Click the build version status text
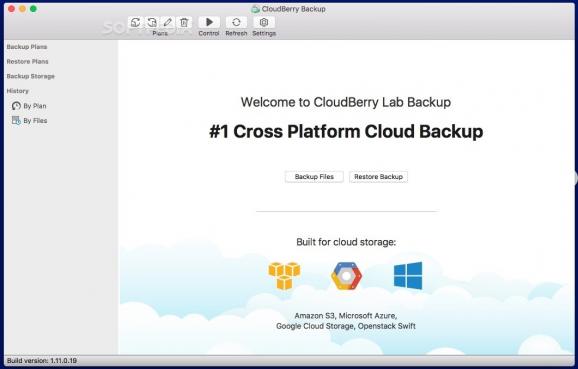 pos(42,361)
